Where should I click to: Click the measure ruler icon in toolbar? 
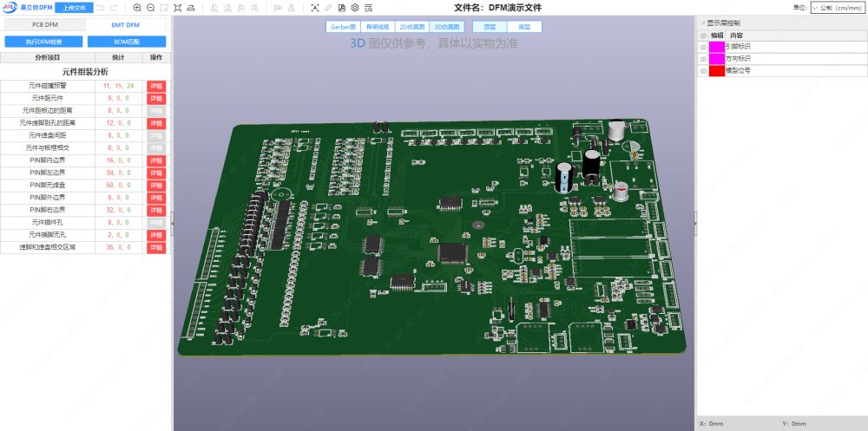coord(328,8)
